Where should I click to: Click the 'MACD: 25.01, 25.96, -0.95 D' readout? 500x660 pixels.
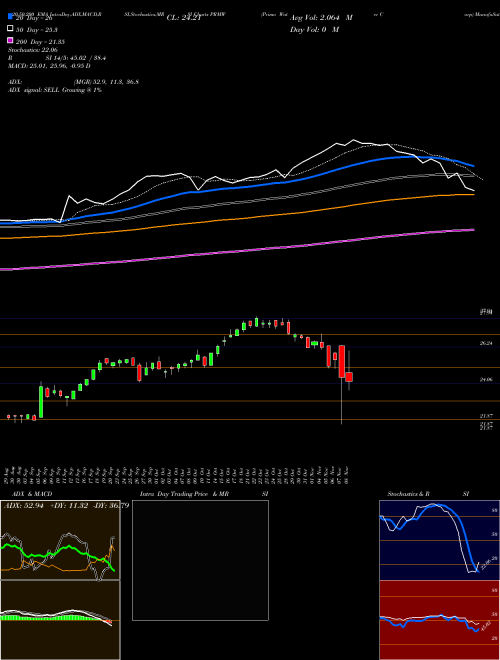pos(49,66)
